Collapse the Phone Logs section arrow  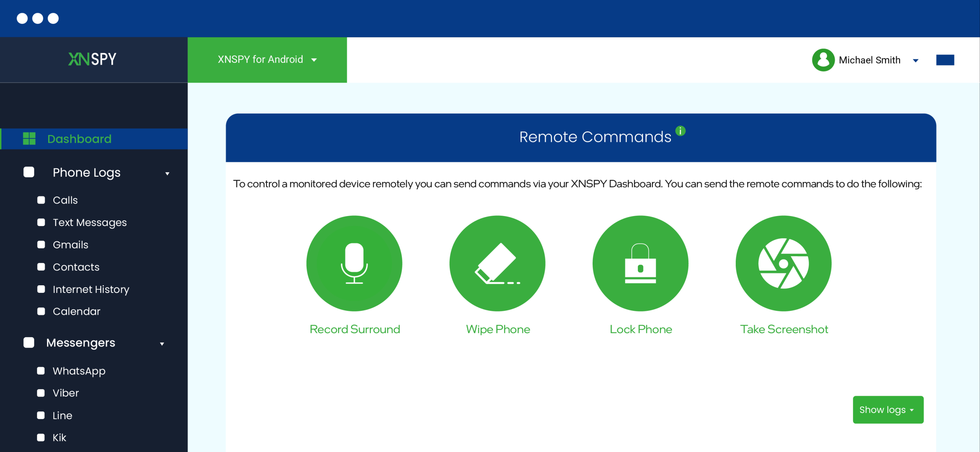167,174
